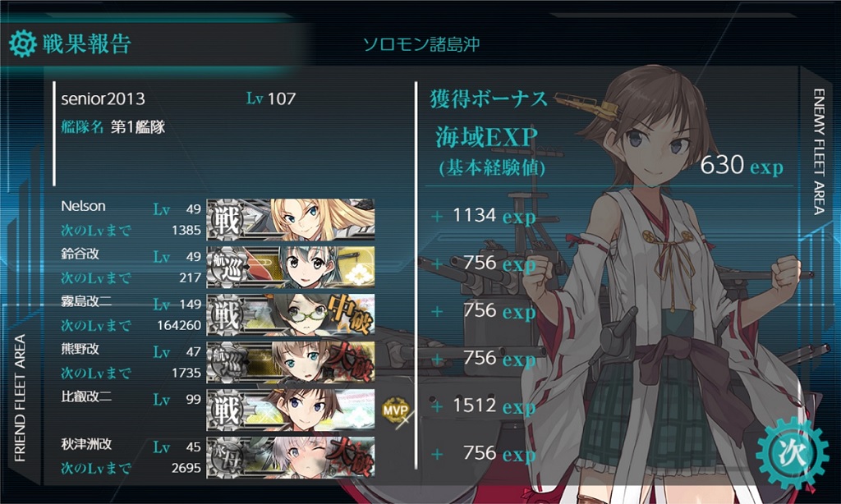Click the admiral name senior2013
The height and width of the screenshot is (504, 841).
pyautogui.click(x=103, y=99)
